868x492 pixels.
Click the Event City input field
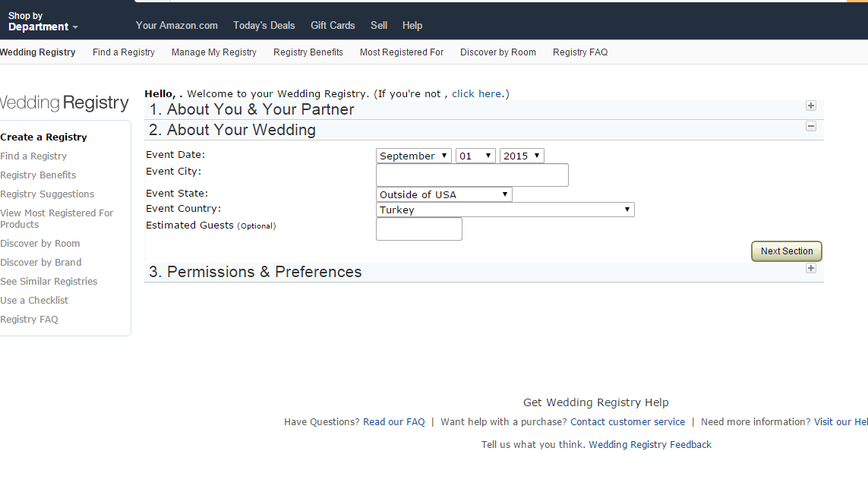coord(472,175)
